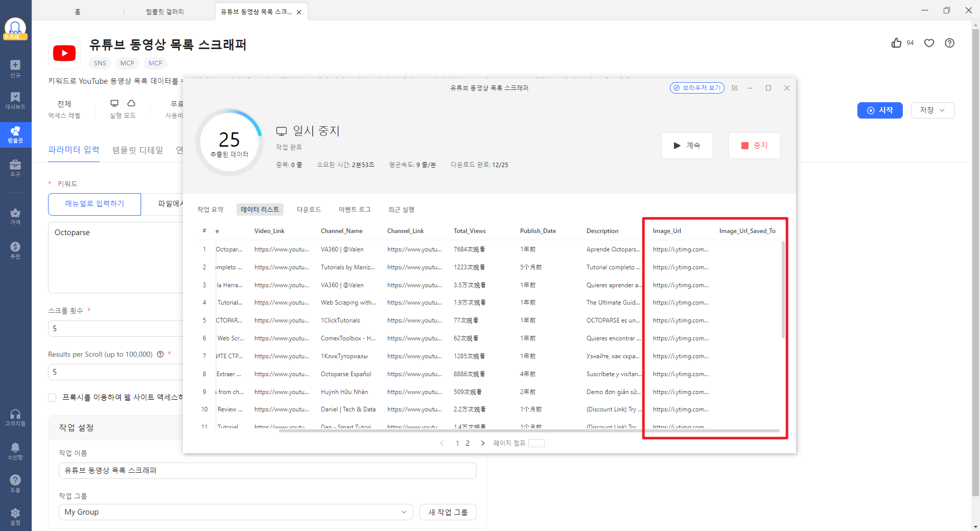The width and height of the screenshot is (980, 531).
Task: Select the 템플릿 디테일 tab
Action: coord(137,150)
